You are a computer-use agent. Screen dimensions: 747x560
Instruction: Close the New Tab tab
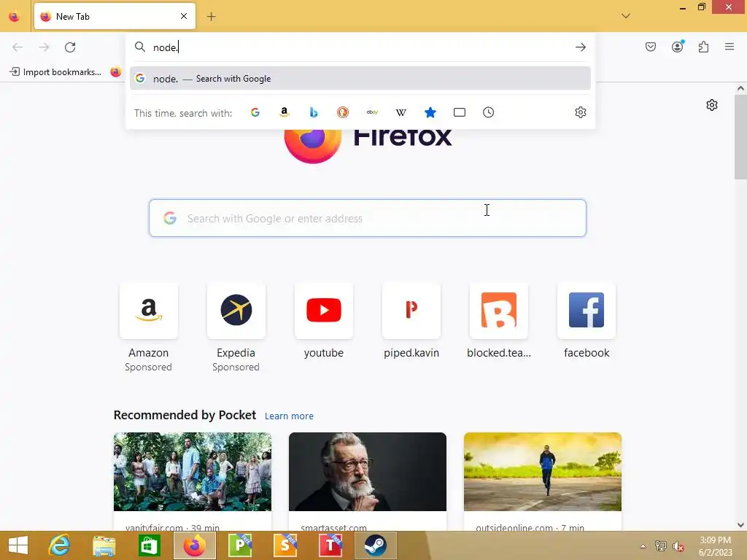pos(184,16)
